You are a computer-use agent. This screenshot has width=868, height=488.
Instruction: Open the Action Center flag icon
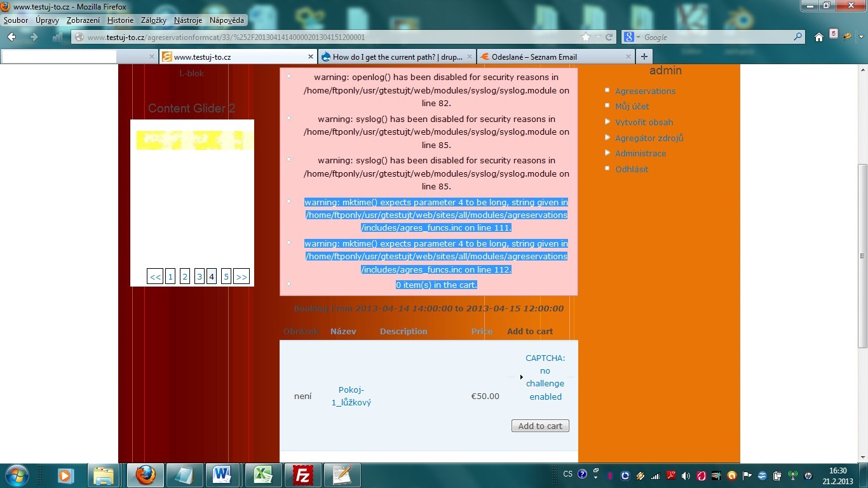coord(747,475)
